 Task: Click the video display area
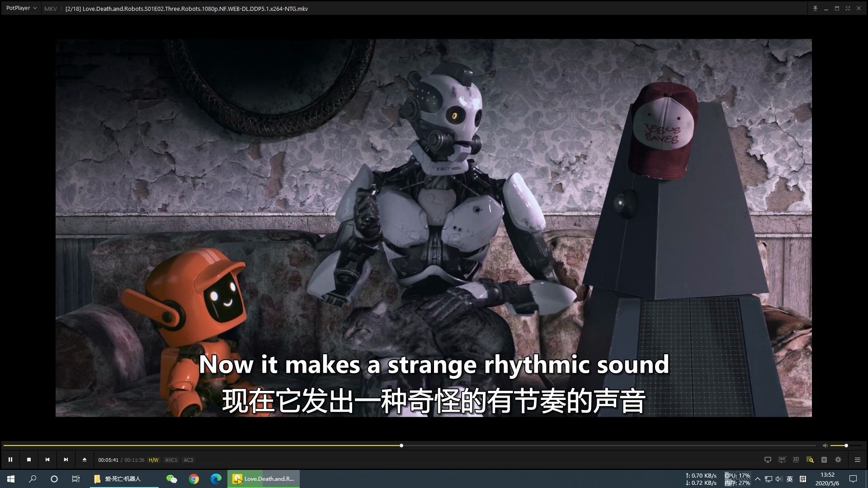434,228
